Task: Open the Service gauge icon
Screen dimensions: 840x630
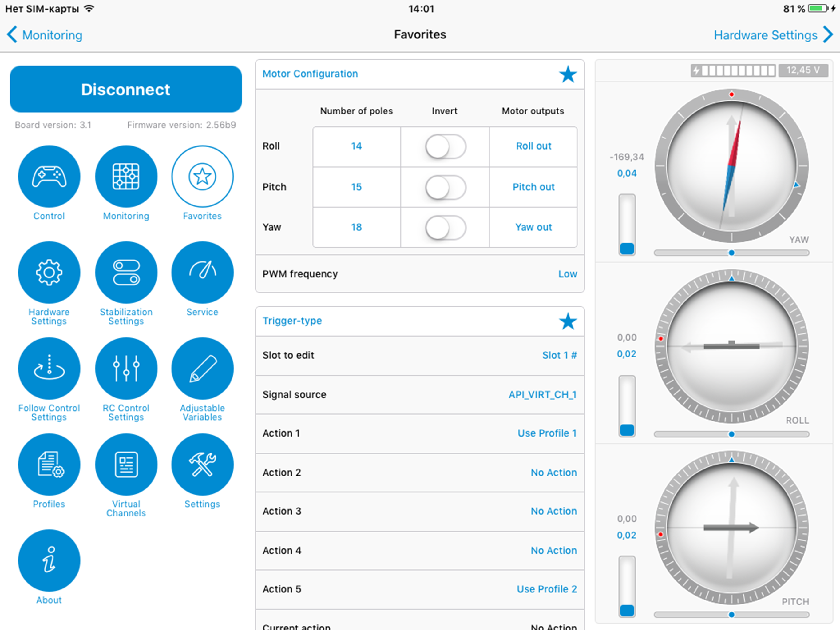Action: tap(202, 273)
